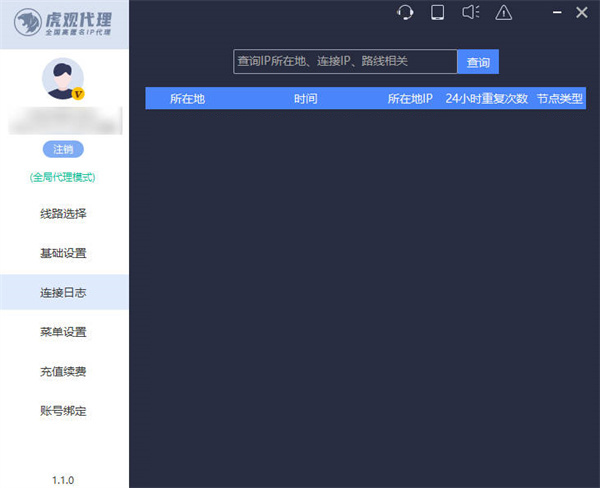Click 注销 to log out
The width and height of the screenshot is (600, 488).
(x=63, y=149)
